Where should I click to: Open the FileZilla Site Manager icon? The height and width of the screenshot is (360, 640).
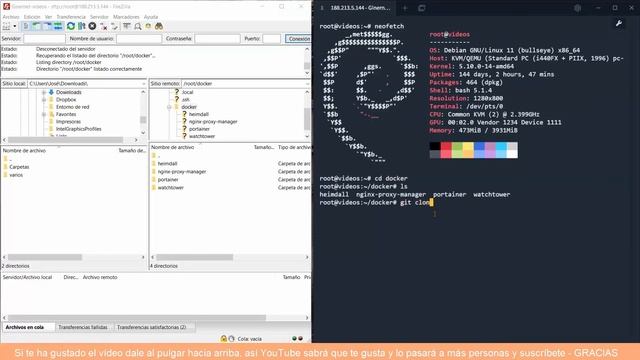click(x=6, y=26)
